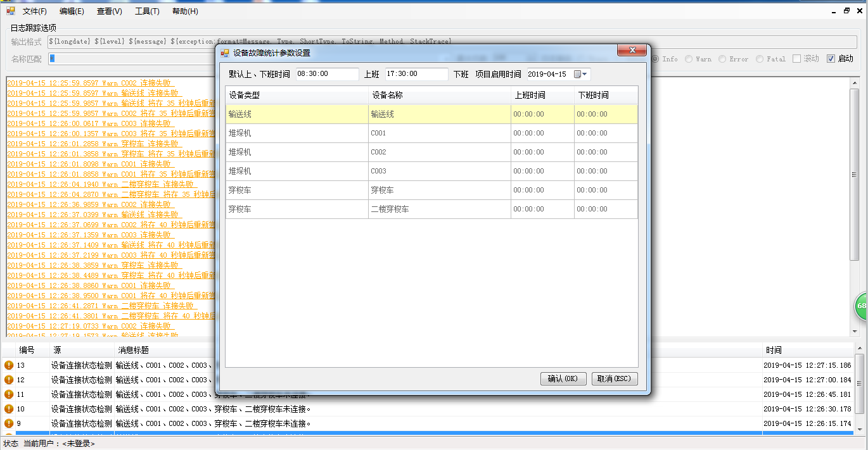This screenshot has width=868, height=450.
Task: Click the 名称匹配 input field
Action: click(132, 59)
